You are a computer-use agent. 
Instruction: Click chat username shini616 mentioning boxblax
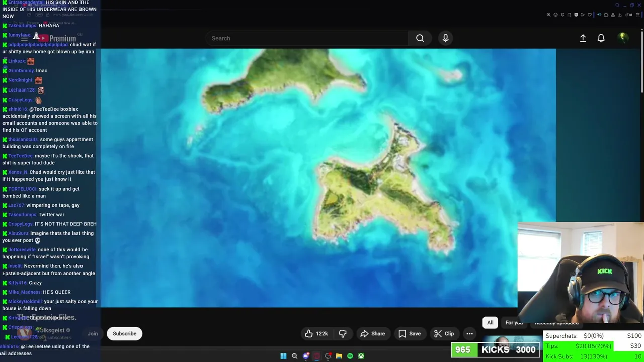pos(18,109)
